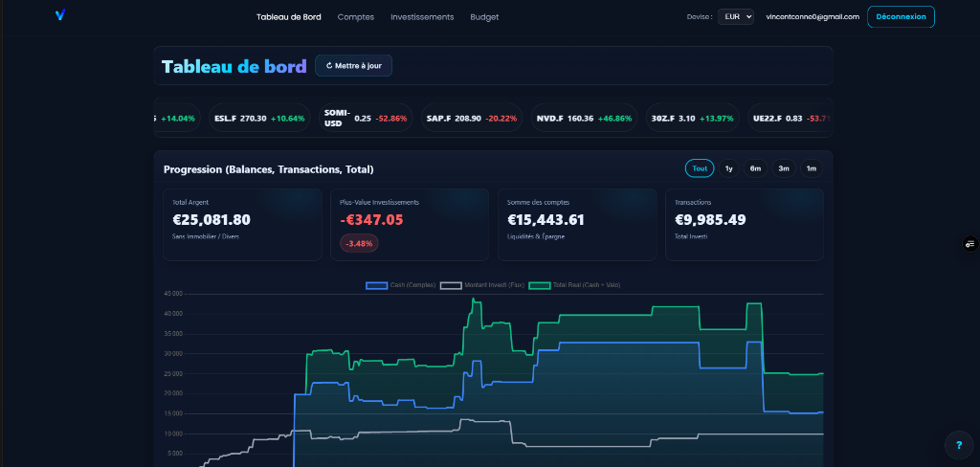This screenshot has height=467, width=980.
Task: Select the Tout range button
Action: point(700,168)
